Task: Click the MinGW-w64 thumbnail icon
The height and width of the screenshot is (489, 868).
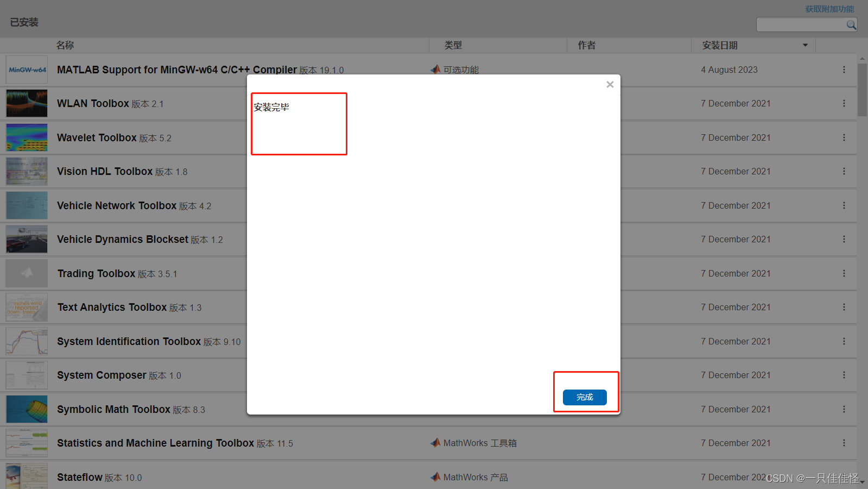Action: point(27,70)
